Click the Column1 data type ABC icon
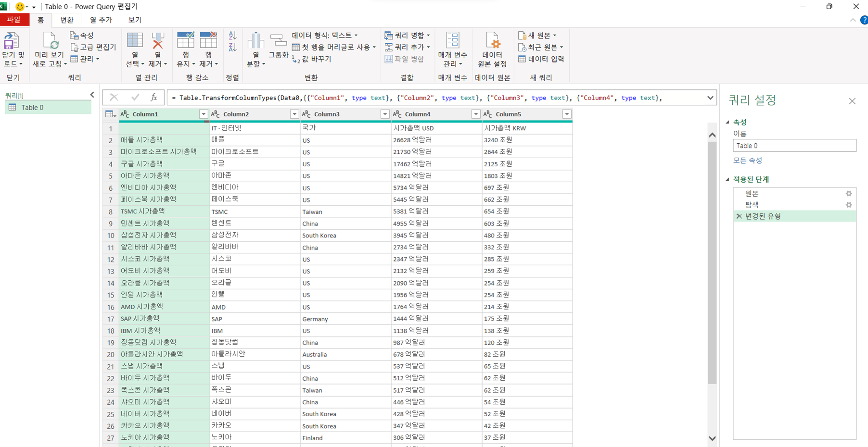This screenshot has width=868, height=447. coord(125,114)
